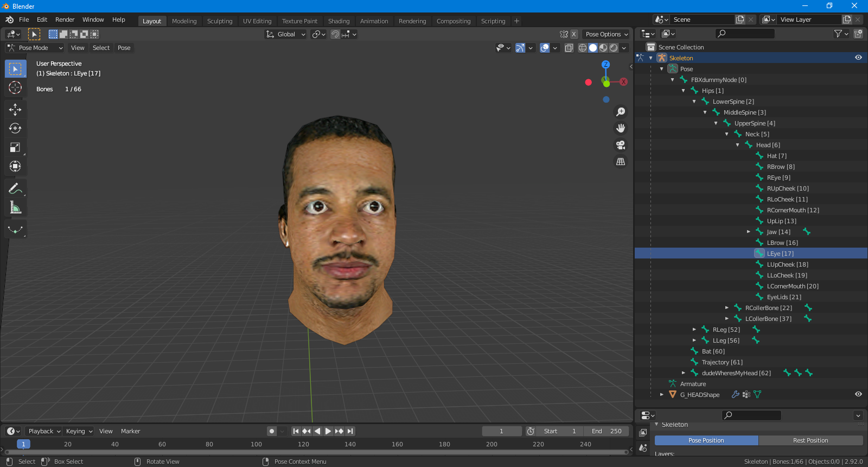Open the Render menu
The height and width of the screenshot is (467, 868).
pyautogui.click(x=65, y=20)
